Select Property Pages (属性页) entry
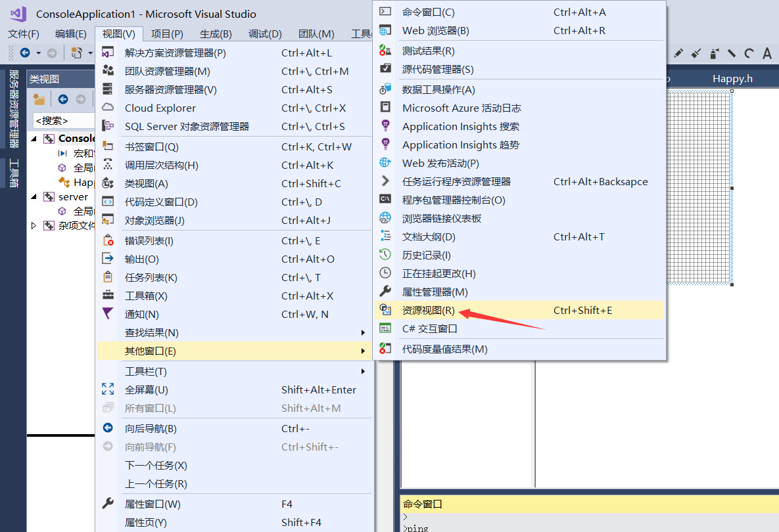Viewport: 779px width, 532px height. click(234, 523)
